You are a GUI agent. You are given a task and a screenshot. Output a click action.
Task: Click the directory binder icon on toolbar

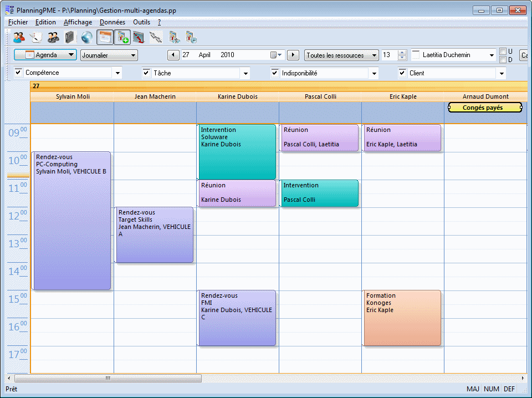pos(69,37)
